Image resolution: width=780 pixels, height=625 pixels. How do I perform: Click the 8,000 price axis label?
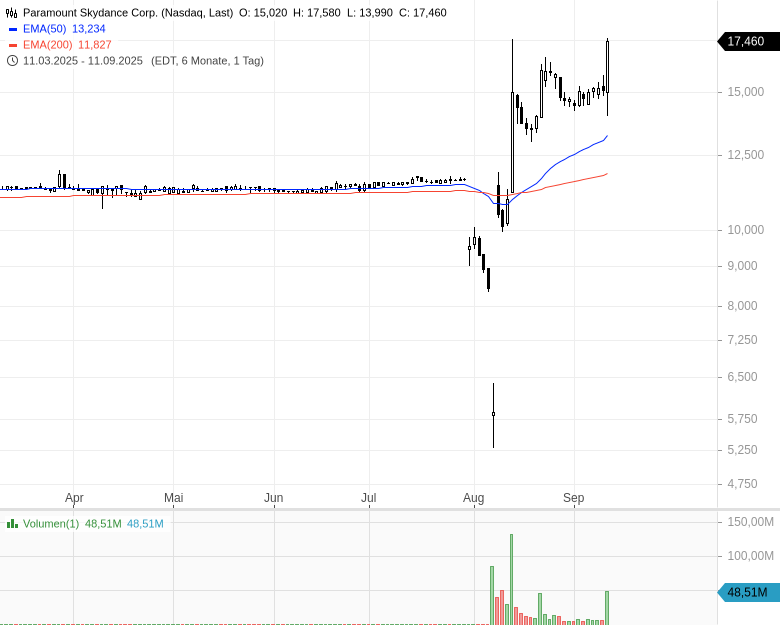pyautogui.click(x=742, y=306)
